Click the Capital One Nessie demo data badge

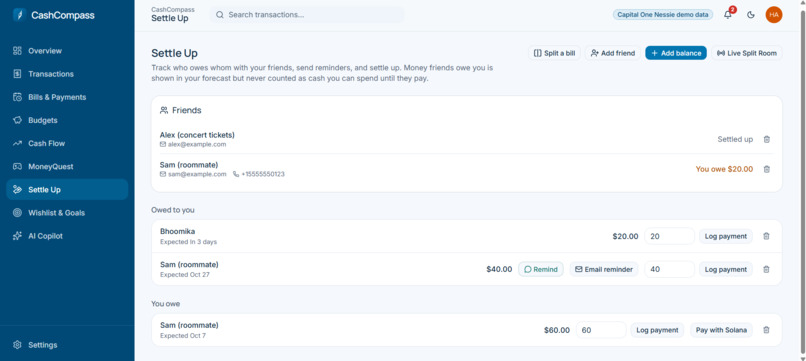(x=663, y=15)
